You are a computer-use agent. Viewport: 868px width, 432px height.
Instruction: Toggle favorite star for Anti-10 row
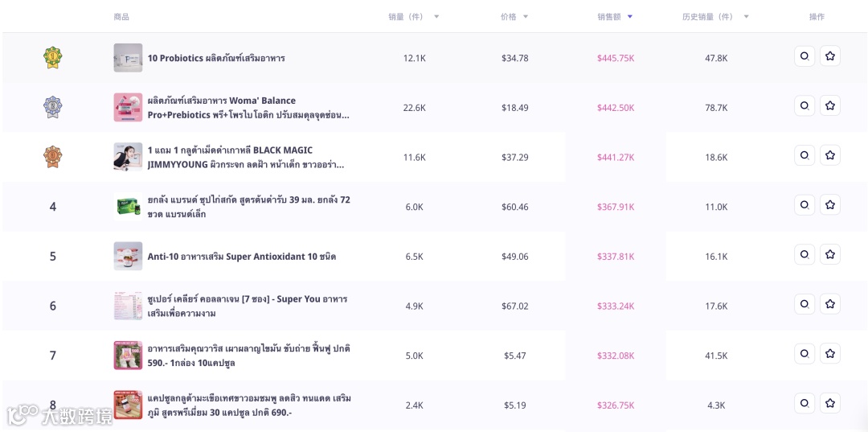[x=830, y=254]
